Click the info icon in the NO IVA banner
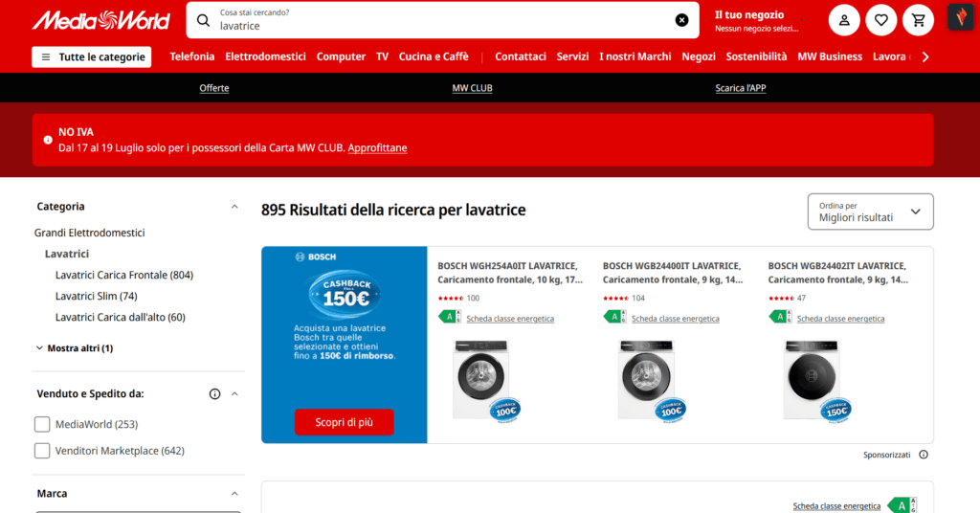Viewport: 980px width, 513px height. (x=48, y=140)
